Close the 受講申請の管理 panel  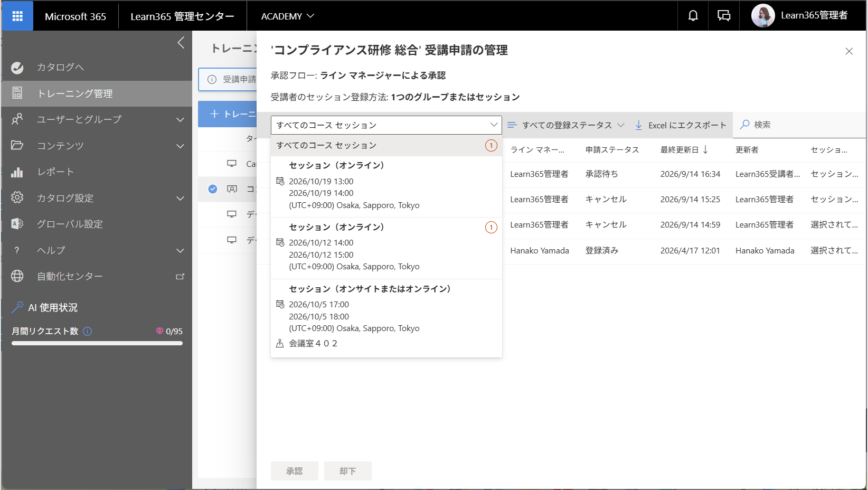click(849, 51)
